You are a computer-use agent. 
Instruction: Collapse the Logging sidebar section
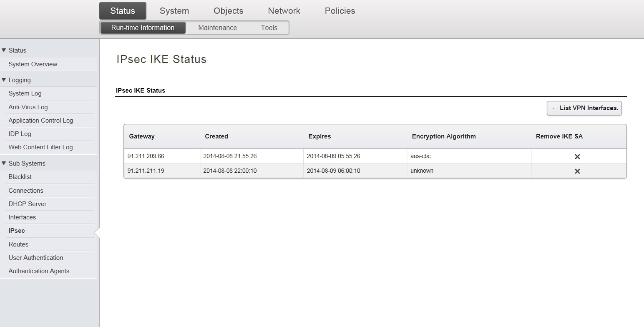click(x=4, y=80)
